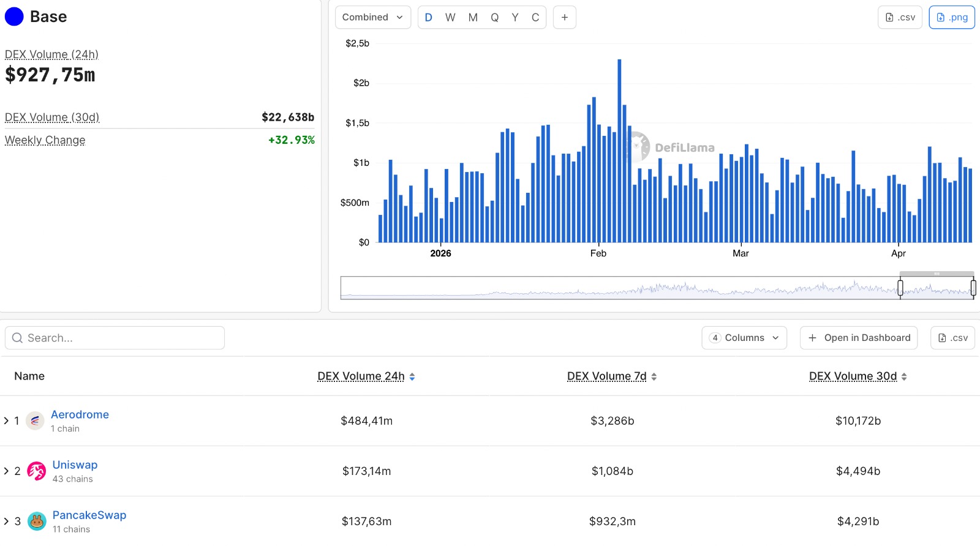Download the chart data as .csv

pyautogui.click(x=900, y=17)
